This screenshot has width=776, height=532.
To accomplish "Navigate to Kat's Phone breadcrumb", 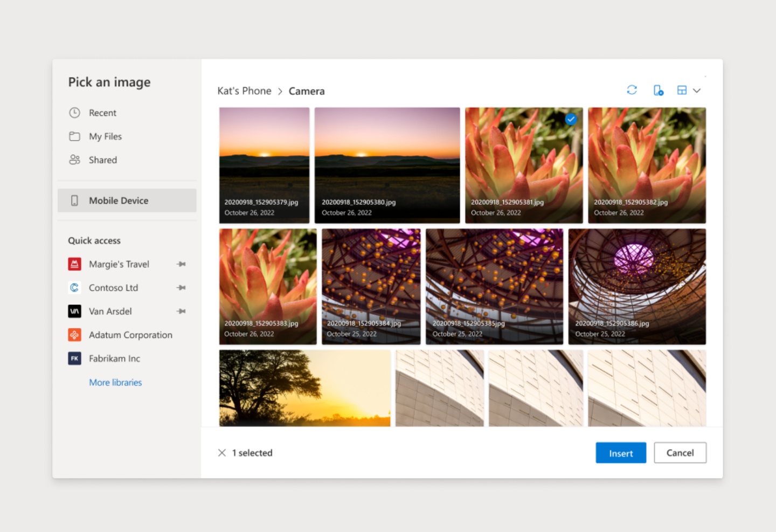I will (244, 91).
